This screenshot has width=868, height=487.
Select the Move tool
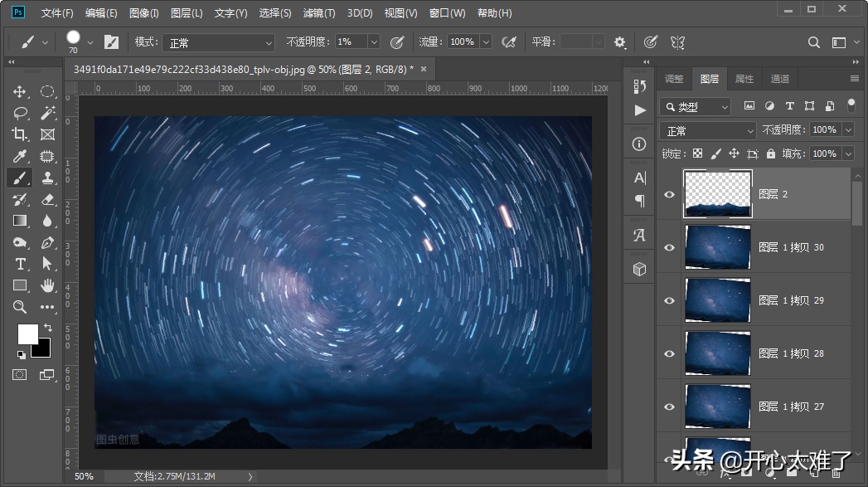[x=20, y=91]
